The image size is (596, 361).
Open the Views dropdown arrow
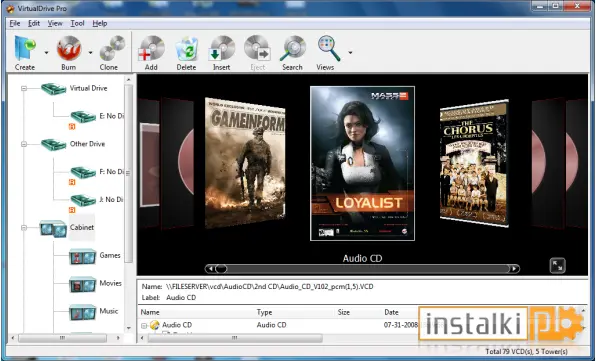point(350,52)
